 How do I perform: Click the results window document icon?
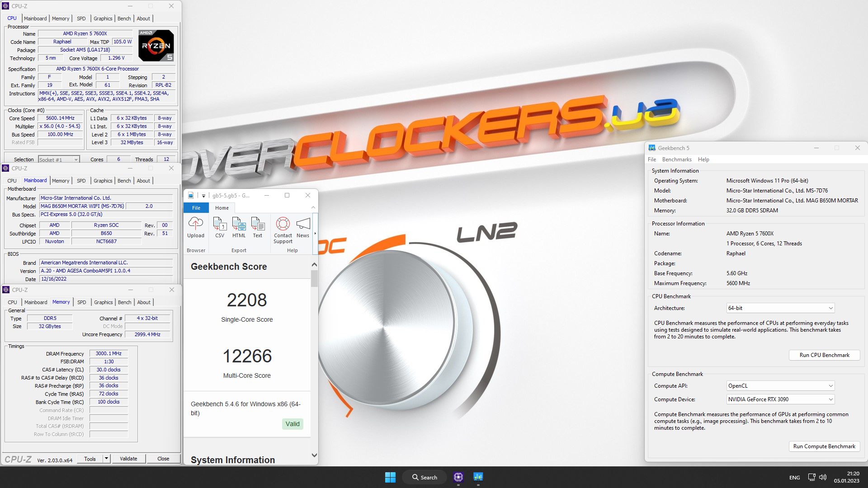(191, 195)
